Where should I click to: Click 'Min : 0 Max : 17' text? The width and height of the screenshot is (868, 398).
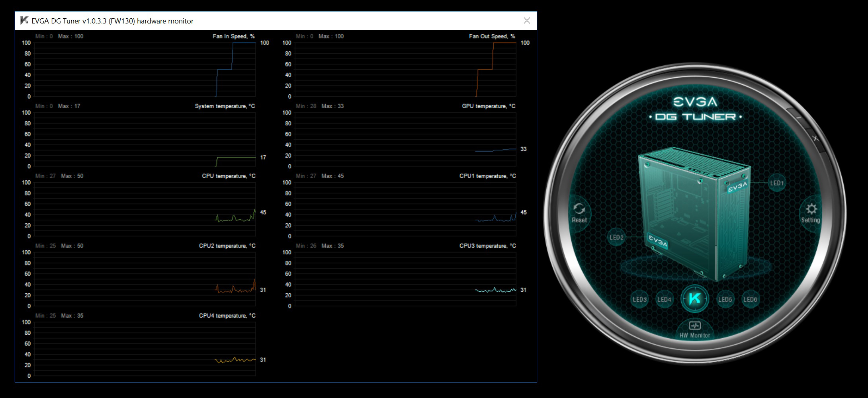pos(58,106)
